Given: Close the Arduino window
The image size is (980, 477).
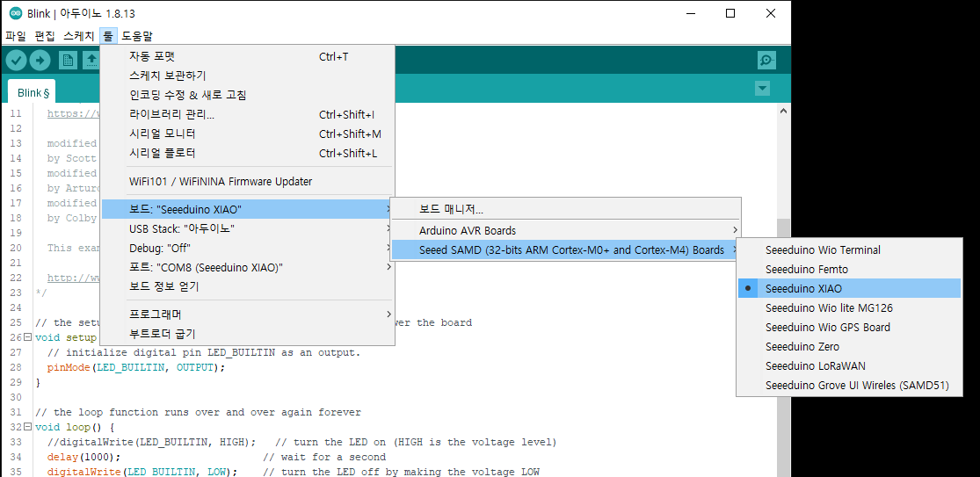Looking at the screenshot, I should pyautogui.click(x=771, y=13).
